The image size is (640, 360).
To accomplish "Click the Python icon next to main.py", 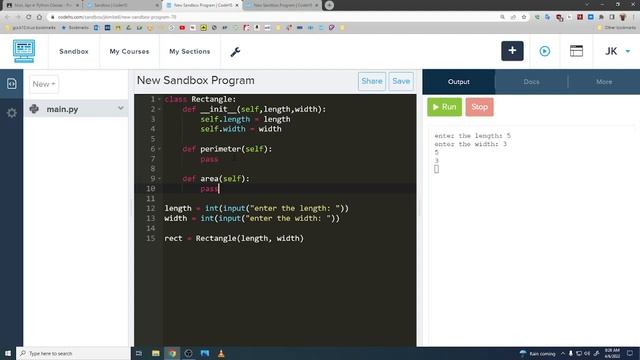I will pos(34,109).
